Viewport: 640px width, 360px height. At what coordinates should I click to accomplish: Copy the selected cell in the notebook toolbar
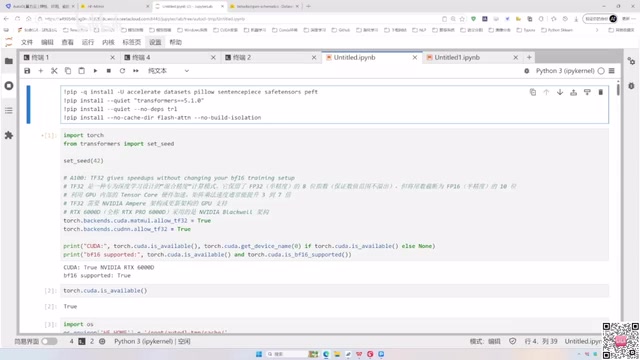[x=68, y=71]
